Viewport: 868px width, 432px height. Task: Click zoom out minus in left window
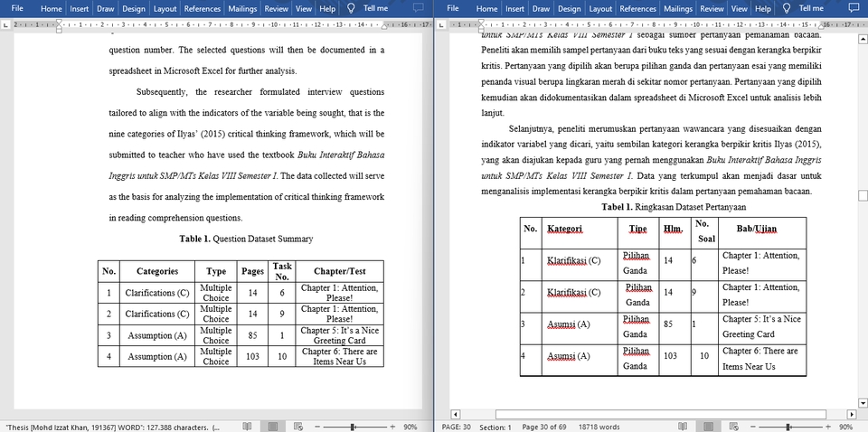pos(317,427)
